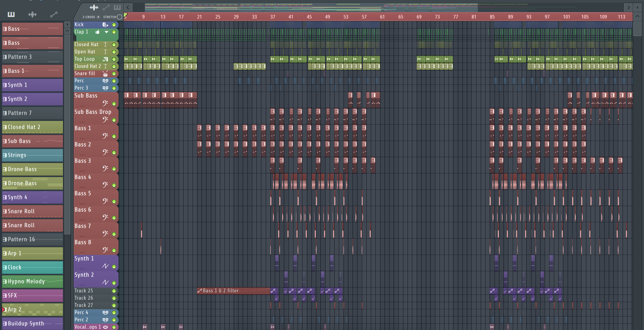Click the Snare fill track drum icon
This screenshot has height=330, width=644.
pos(105,74)
